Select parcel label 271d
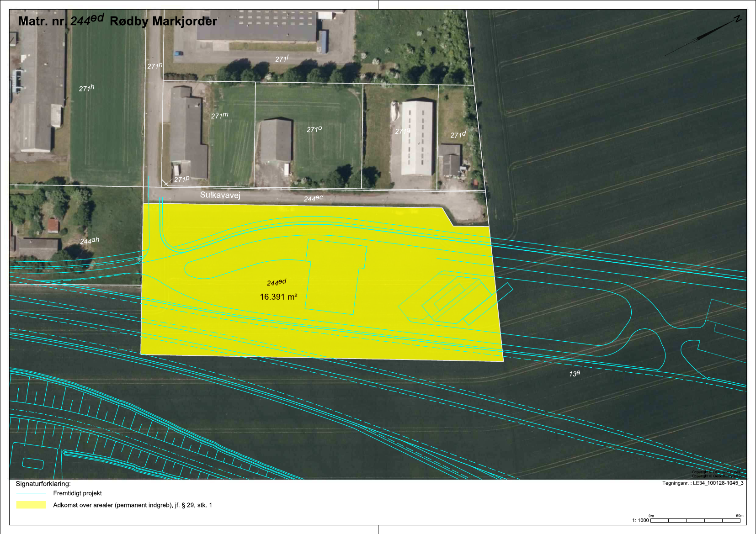 coord(458,134)
